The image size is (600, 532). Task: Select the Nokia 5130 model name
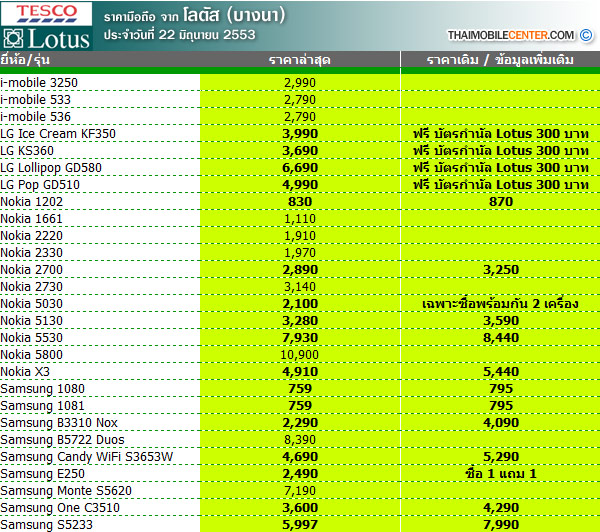(x=31, y=320)
